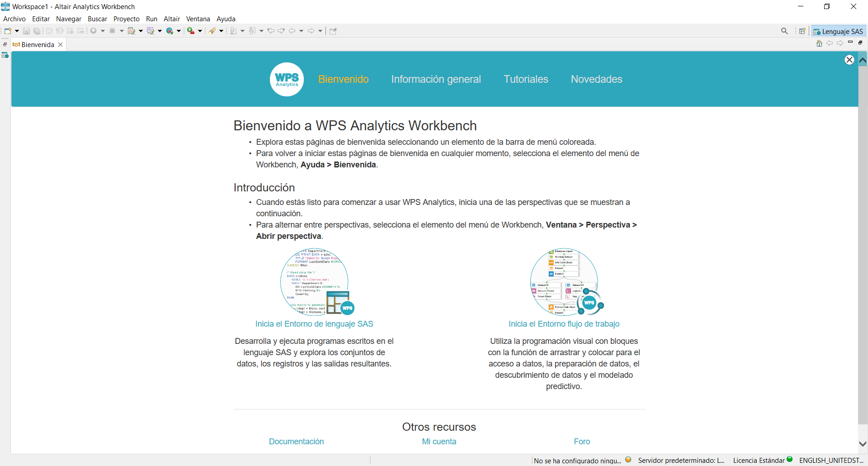Click Inicia el Entorno flujo de trabajo

pos(564,324)
